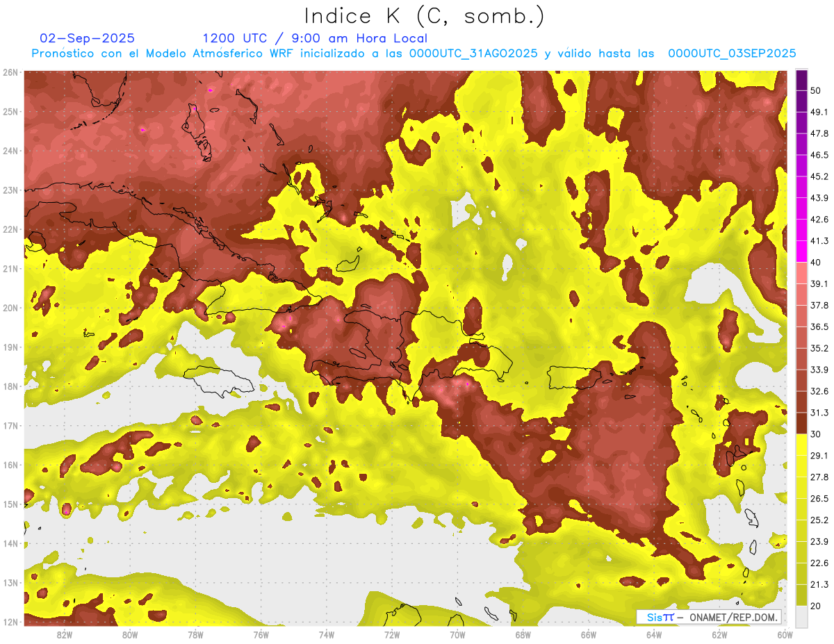Click the '1200 UTC / 9:00 am Hora Local' text

[315, 38]
